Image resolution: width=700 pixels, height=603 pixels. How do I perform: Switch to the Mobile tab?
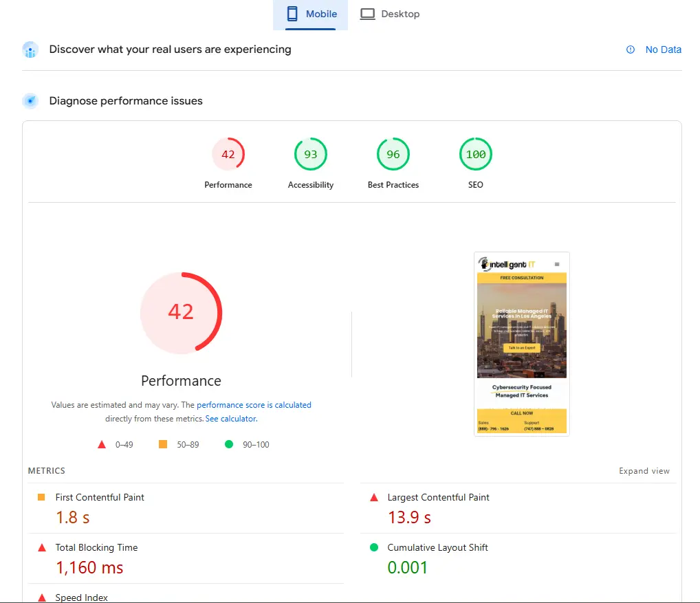pos(310,14)
